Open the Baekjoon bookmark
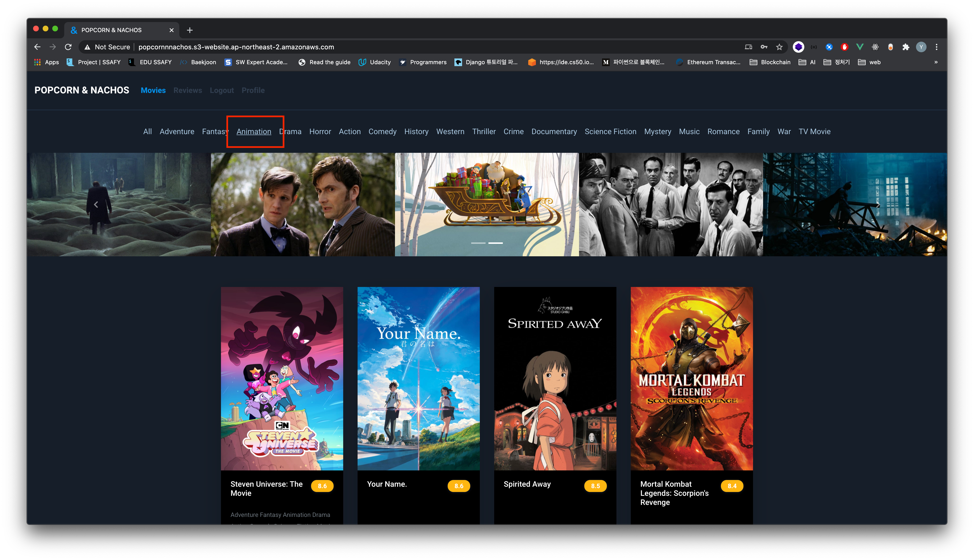Viewport: 974px width, 560px height. 198,62
